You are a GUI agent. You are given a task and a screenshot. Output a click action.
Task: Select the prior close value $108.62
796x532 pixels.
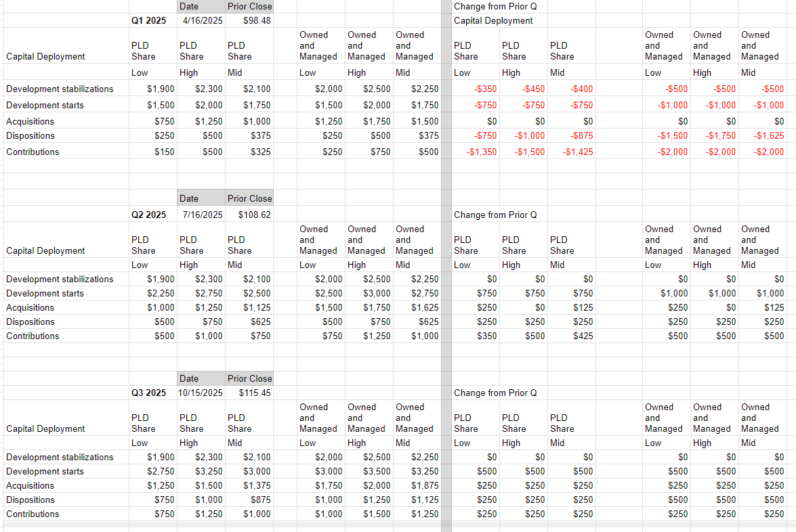click(x=249, y=215)
